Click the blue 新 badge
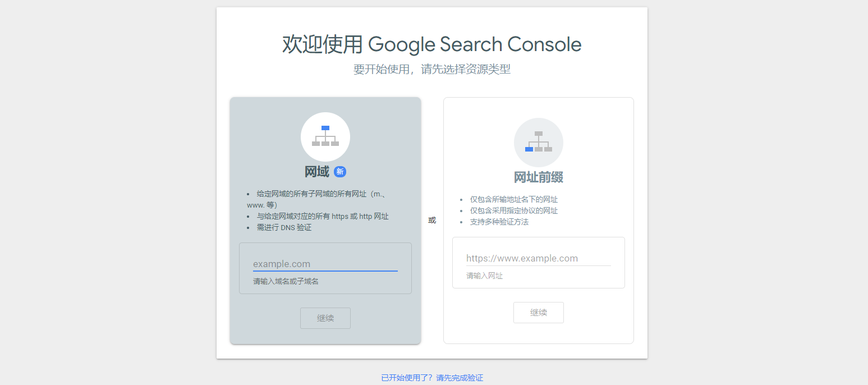This screenshot has height=385, width=868. pyautogui.click(x=340, y=172)
